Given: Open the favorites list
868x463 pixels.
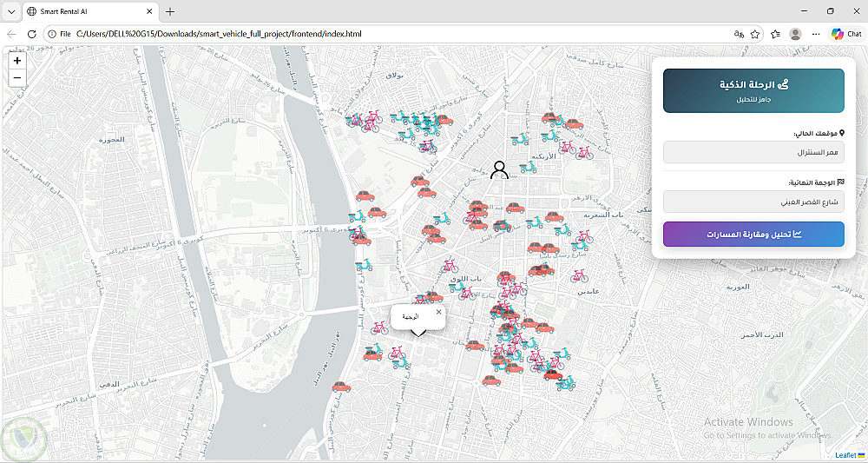Looking at the screenshot, I should [x=775, y=34].
